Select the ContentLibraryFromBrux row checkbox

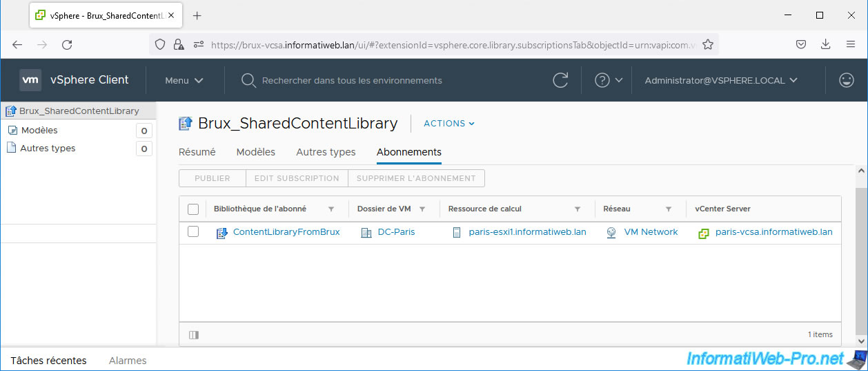(193, 232)
